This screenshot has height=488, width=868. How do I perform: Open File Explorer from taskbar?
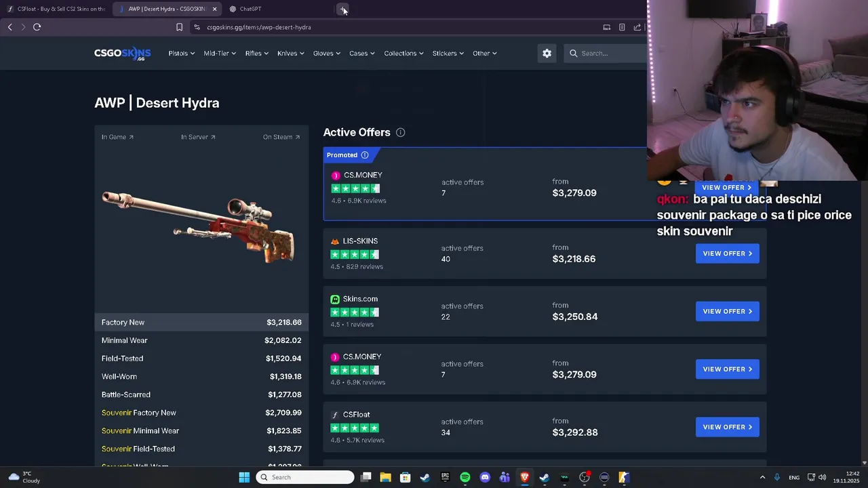point(385,477)
